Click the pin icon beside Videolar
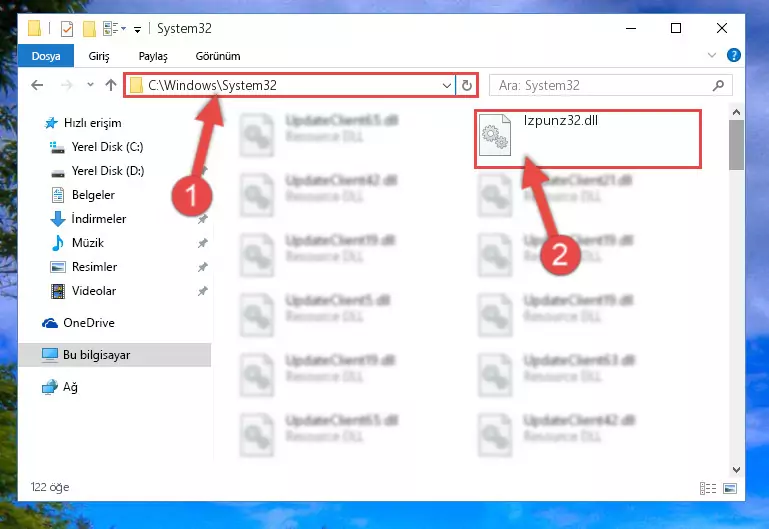This screenshot has width=769, height=529. [203, 291]
